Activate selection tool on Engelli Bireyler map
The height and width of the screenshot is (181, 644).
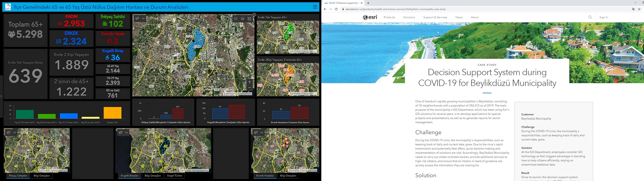coord(120,133)
